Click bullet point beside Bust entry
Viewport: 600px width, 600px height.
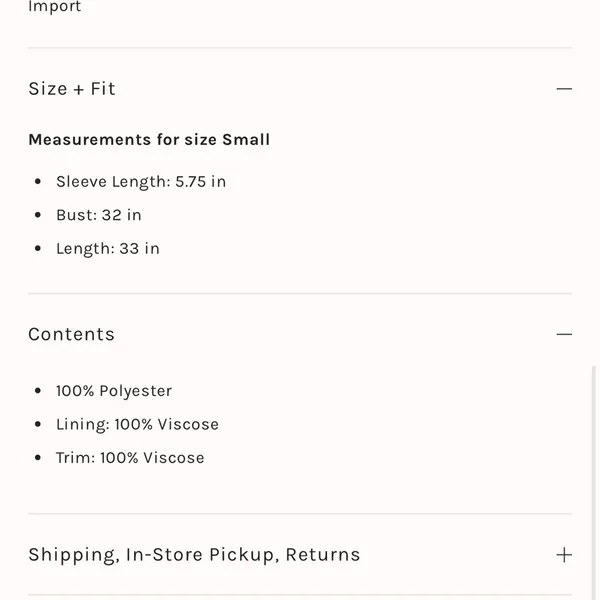point(38,215)
